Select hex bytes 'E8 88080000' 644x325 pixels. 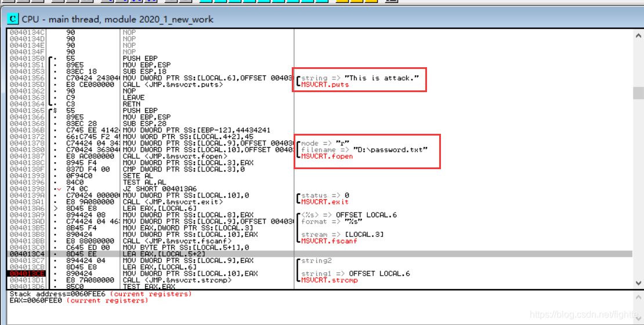(x=90, y=241)
